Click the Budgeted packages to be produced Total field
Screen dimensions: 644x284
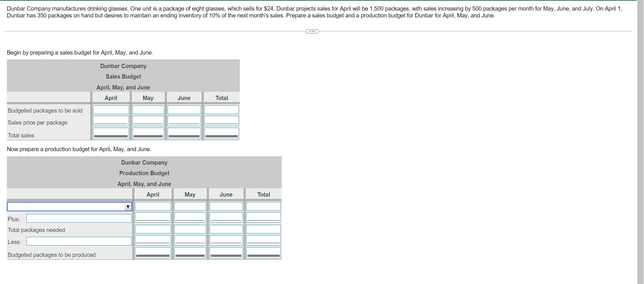coord(263,251)
